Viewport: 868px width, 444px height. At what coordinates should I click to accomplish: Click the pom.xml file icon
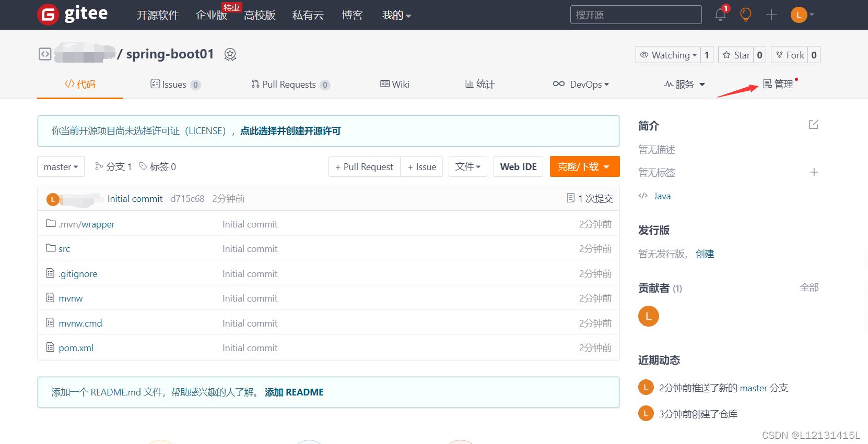(x=50, y=347)
